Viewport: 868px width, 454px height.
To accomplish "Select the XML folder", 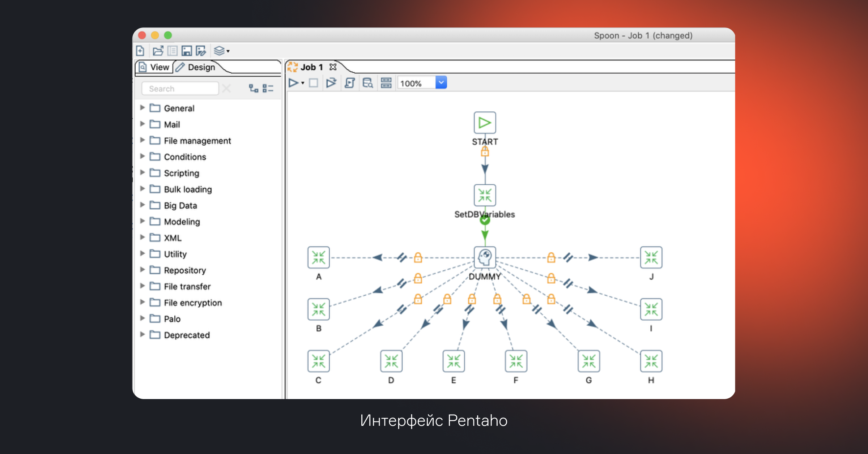I will (x=166, y=238).
